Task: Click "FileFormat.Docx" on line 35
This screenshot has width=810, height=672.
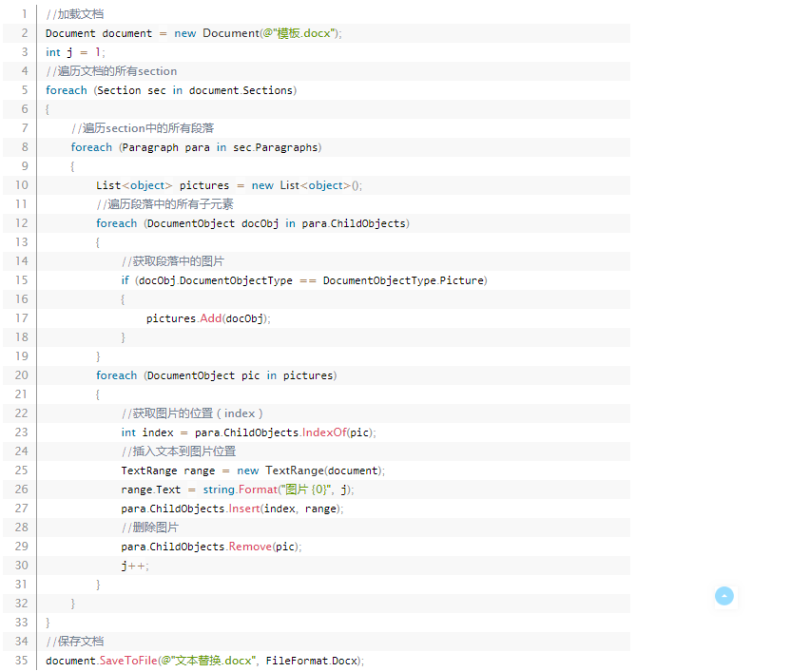Action: point(312,661)
